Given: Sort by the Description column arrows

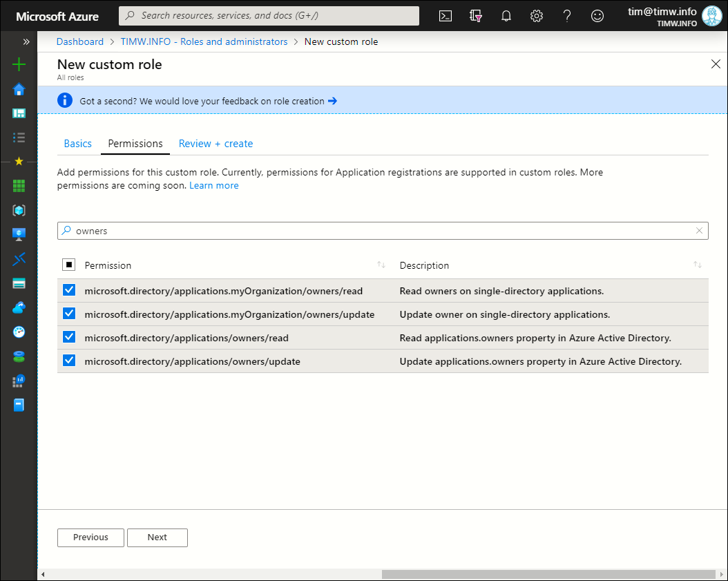Looking at the screenshot, I should 698,265.
